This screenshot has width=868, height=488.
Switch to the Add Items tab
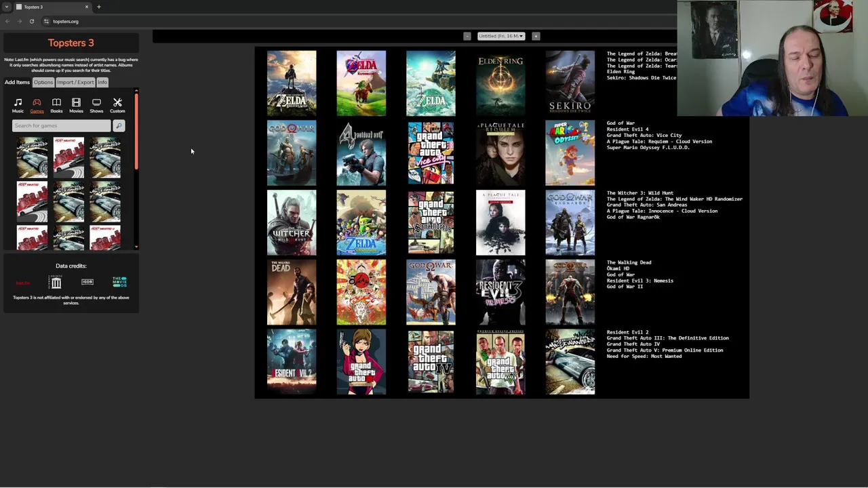17,82
